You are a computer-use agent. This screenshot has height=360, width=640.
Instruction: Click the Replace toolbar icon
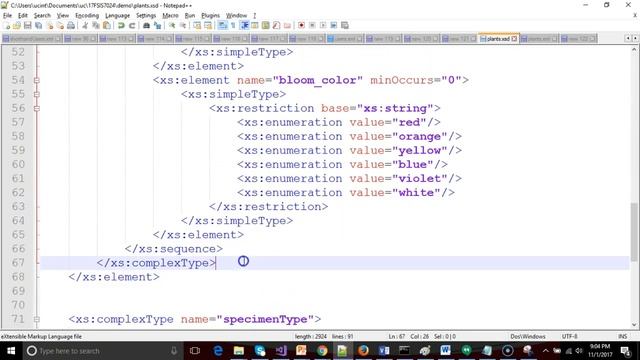(x=157, y=26)
